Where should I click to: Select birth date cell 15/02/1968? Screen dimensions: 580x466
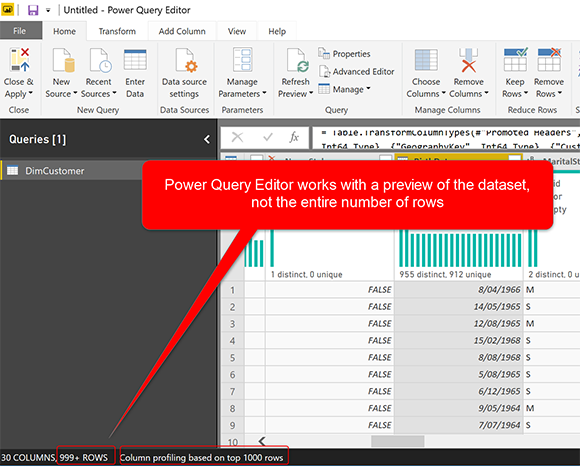pyautogui.click(x=458, y=340)
